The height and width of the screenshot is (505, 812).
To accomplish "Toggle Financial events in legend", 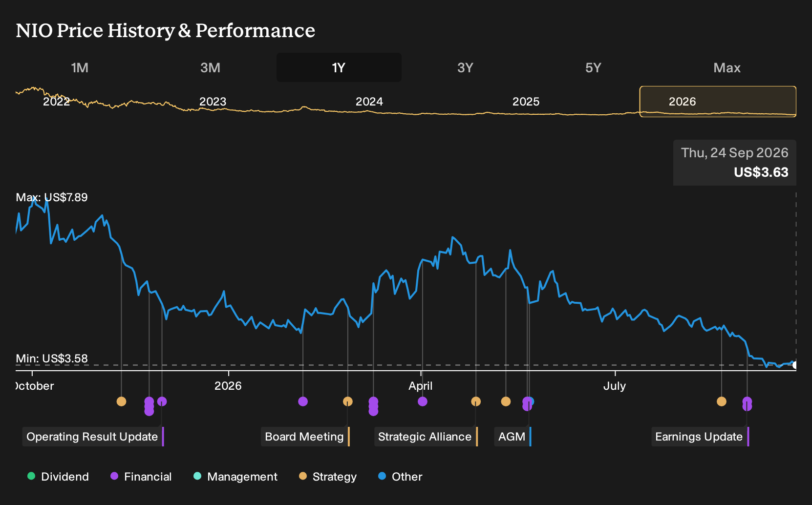I will 141,476.
